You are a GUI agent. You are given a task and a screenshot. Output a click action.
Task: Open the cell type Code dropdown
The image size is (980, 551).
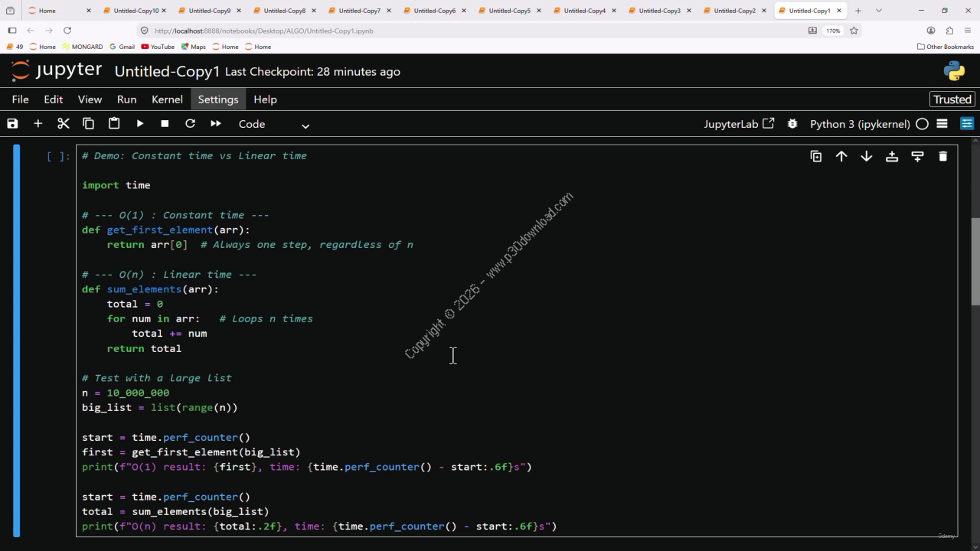pos(273,124)
